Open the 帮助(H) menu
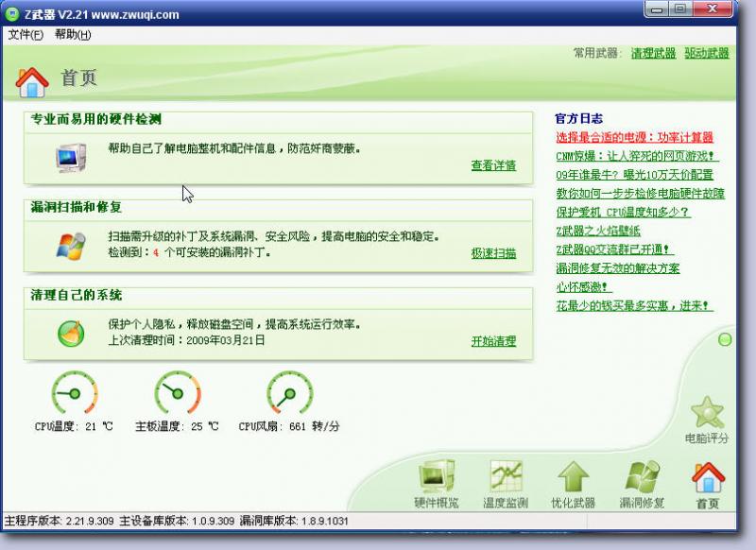 click(x=73, y=35)
